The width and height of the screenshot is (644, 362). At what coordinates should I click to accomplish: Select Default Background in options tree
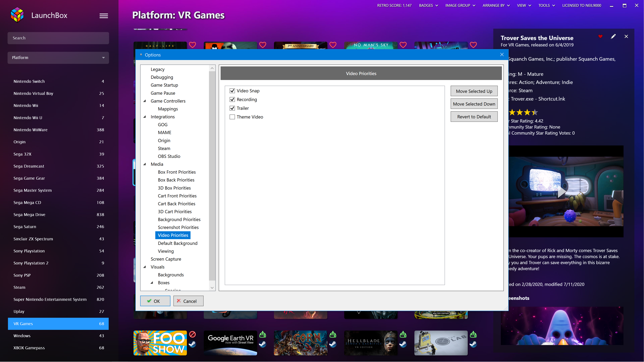[177, 243]
